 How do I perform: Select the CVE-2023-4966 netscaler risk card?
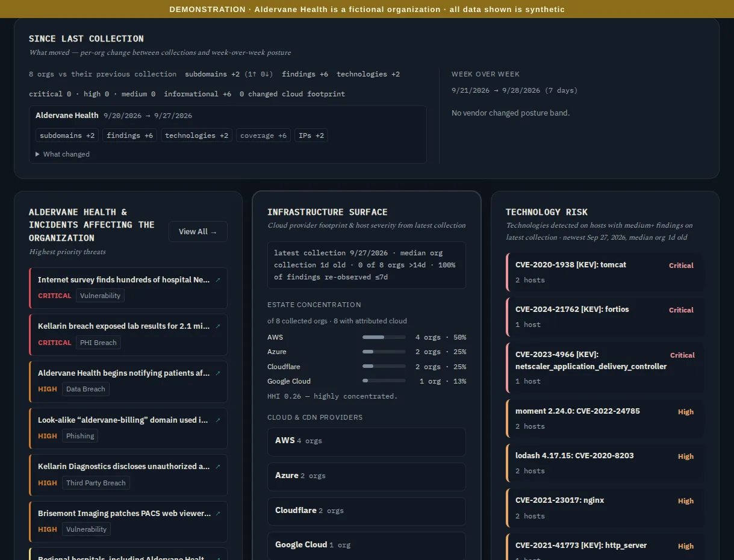[605, 367]
